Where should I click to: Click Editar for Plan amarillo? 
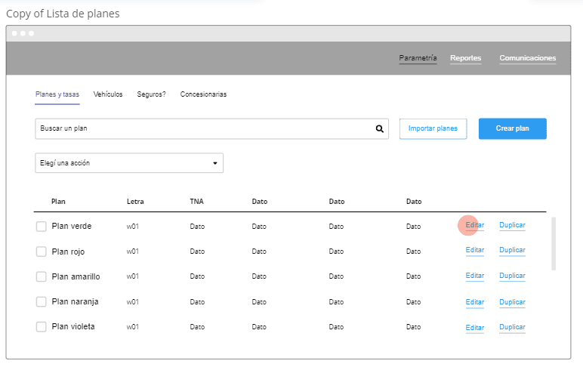pyautogui.click(x=475, y=276)
